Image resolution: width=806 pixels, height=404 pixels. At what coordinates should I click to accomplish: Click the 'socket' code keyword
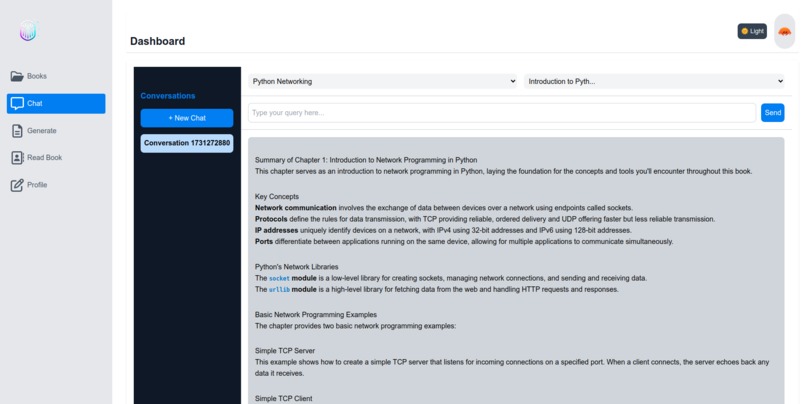click(x=279, y=279)
